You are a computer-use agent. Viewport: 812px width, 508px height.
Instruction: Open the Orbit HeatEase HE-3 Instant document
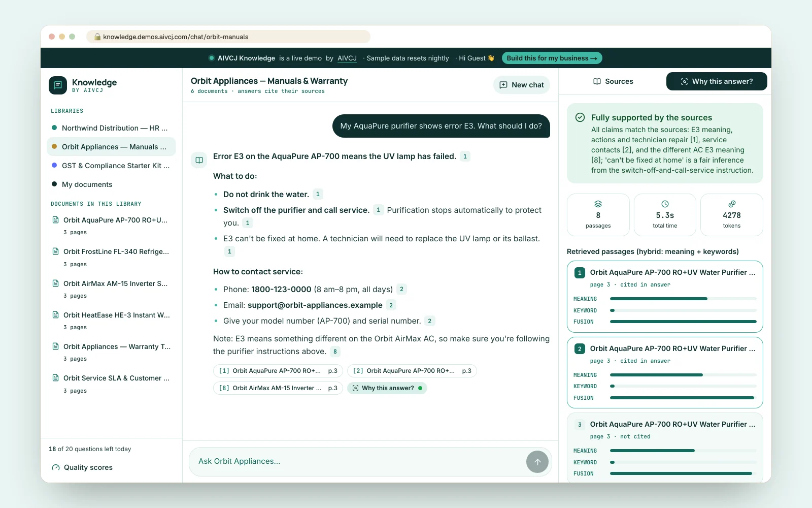111,321
